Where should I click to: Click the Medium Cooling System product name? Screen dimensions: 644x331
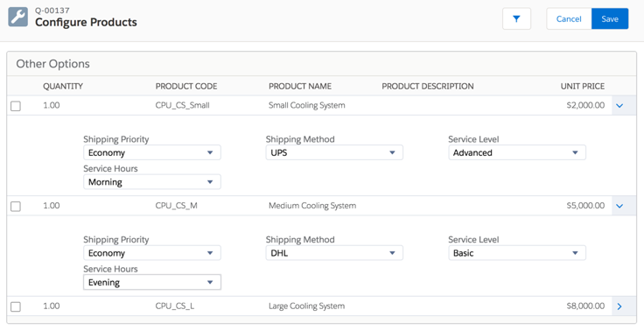[312, 206]
